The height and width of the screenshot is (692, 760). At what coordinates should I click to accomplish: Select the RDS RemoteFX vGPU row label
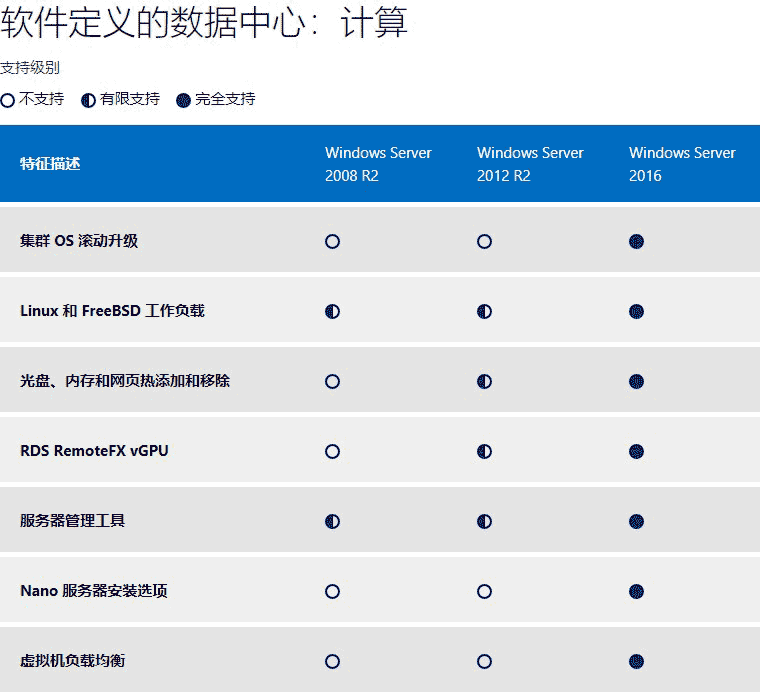[94, 451]
